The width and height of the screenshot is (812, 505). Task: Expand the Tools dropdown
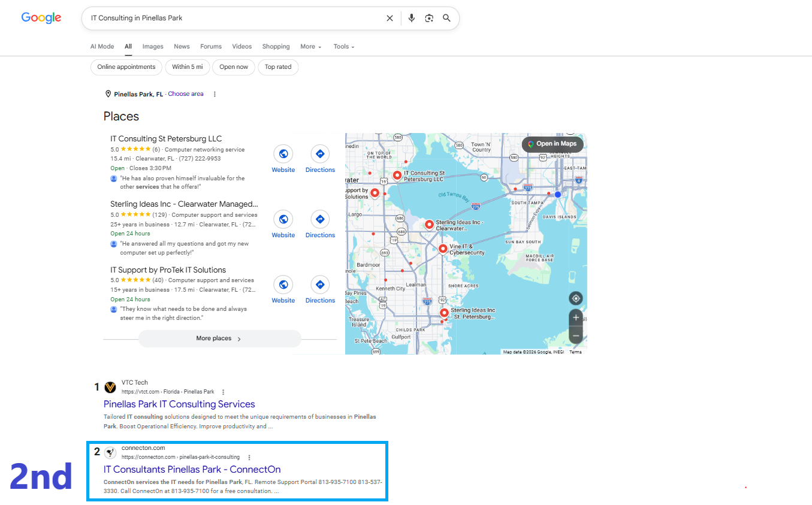(x=344, y=47)
